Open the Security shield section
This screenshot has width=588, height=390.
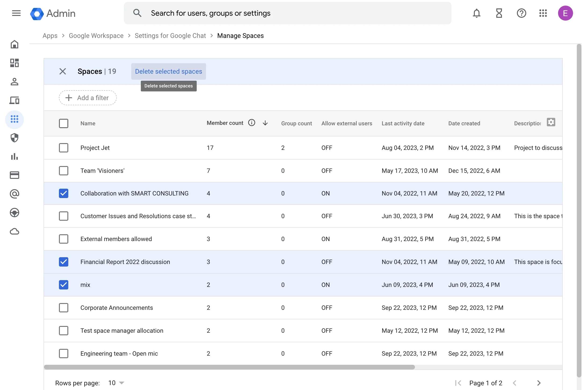pos(15,138)
